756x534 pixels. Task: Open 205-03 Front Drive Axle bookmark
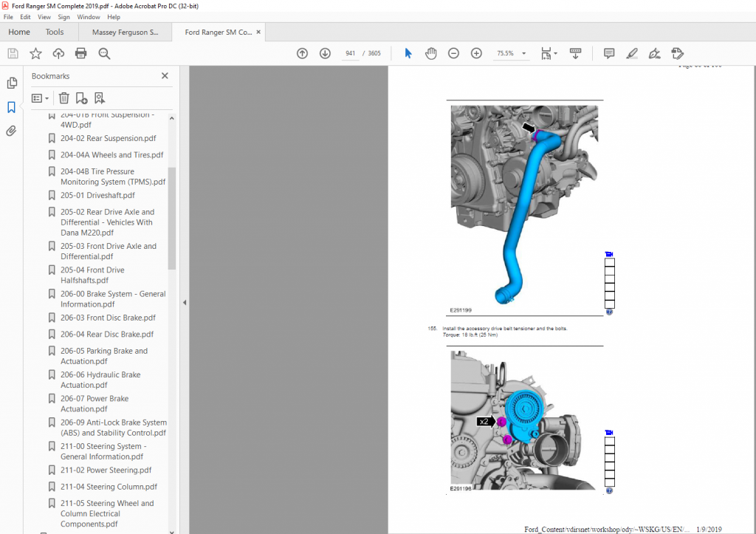click(109, 251)
